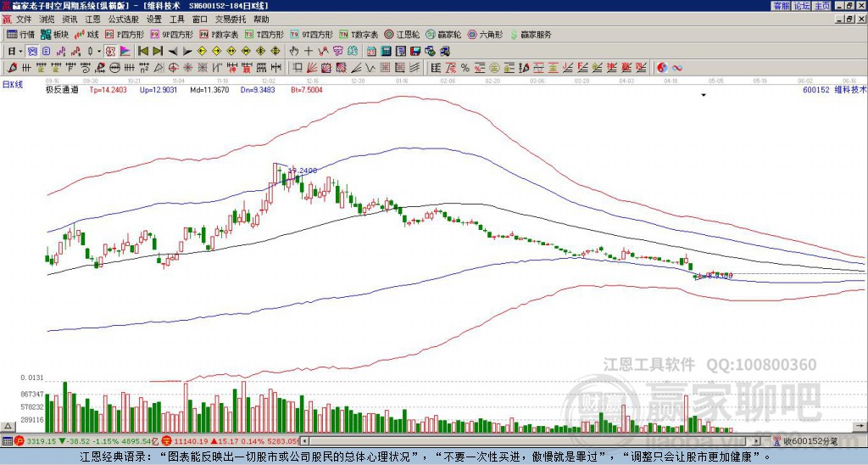The width and height of the screenshot is (868, 465).
Task: Open the 交易委托 menu
Action: click(x=231, y=19)
